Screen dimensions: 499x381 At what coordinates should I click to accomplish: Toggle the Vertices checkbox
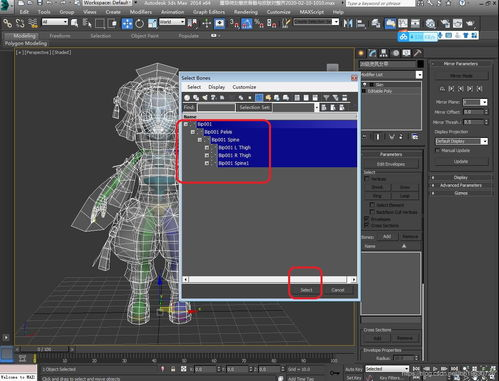click(367, 179)
